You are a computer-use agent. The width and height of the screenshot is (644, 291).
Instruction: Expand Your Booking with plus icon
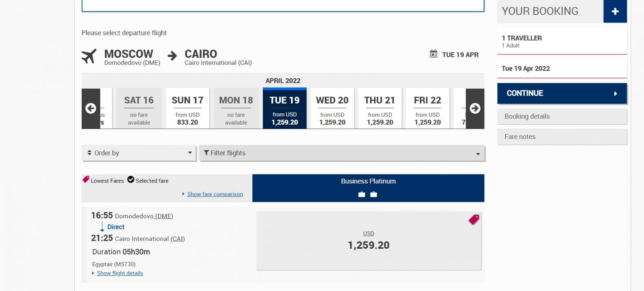615,11
